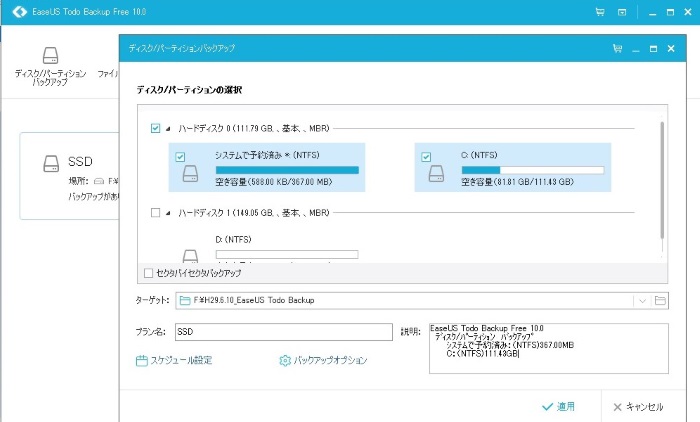This screenshot has width=700, height=422.
Task: Open target path dropdown arrow
Action: pyautogui.click(x=642, y=301)
